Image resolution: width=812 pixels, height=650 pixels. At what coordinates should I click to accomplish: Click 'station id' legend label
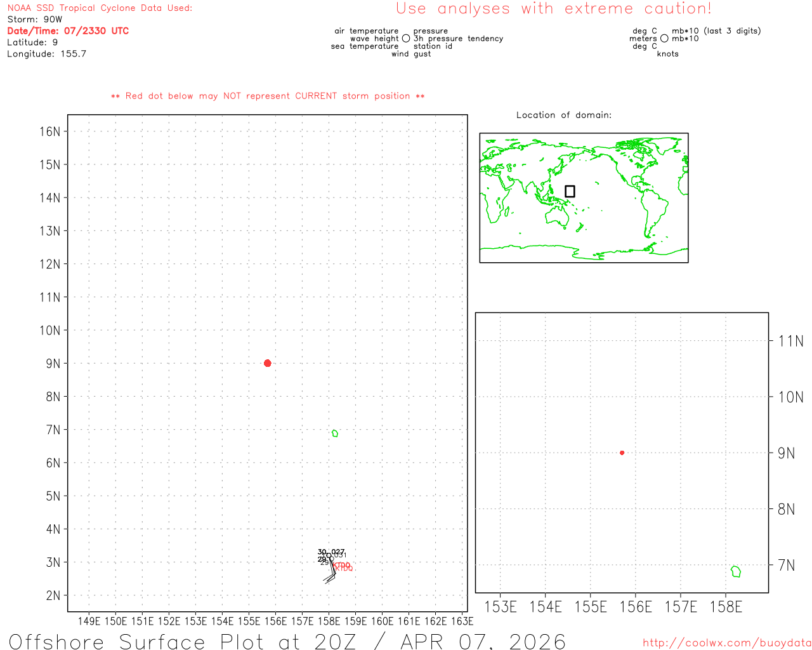tap(433, 46)
